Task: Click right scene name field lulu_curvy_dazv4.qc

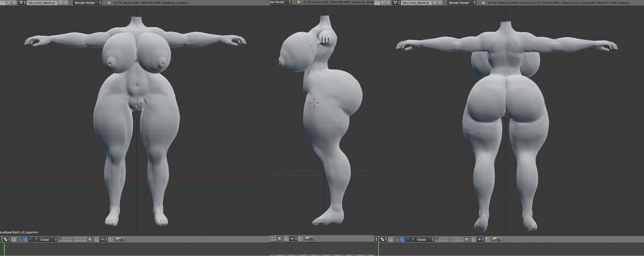Action: point(416,3)
